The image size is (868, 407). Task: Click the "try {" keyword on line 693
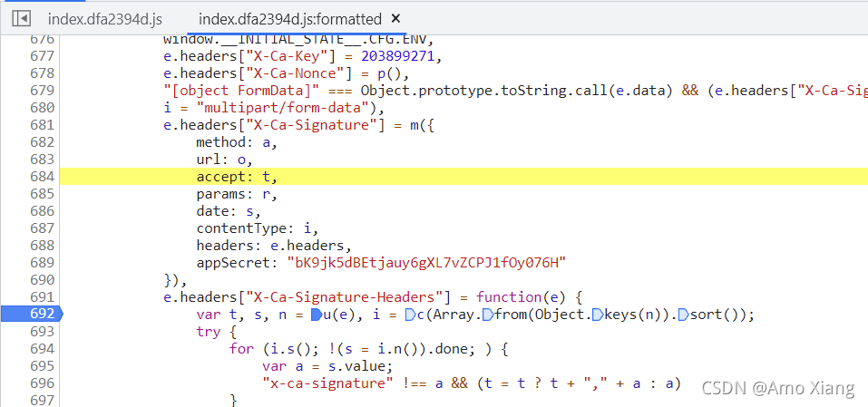click(217, 331)
